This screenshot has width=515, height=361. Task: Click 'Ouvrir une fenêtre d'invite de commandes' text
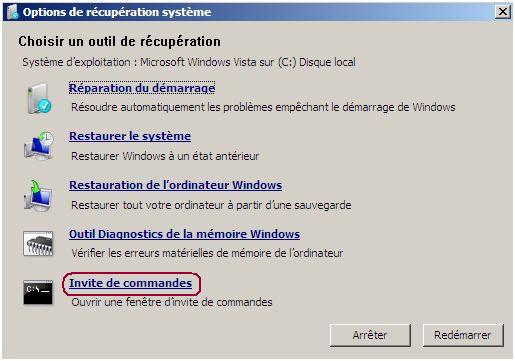click(x=172, y=302)
